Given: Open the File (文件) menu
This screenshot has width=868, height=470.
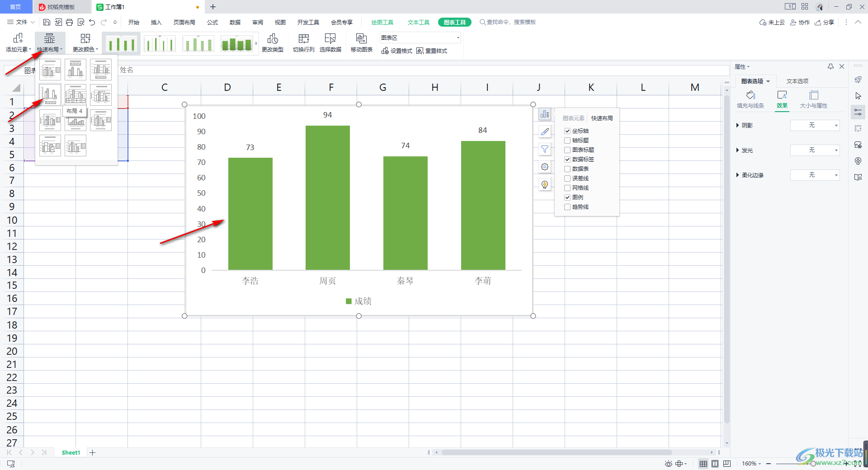Looking at the screenshot, I should click(x=21, y=22).
